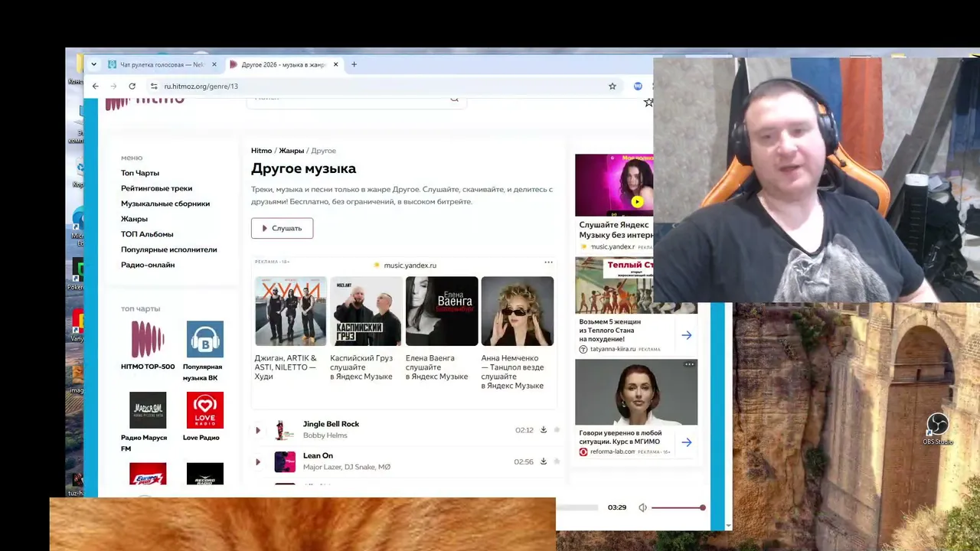Open artist Bobby Helms

point(325,435)
